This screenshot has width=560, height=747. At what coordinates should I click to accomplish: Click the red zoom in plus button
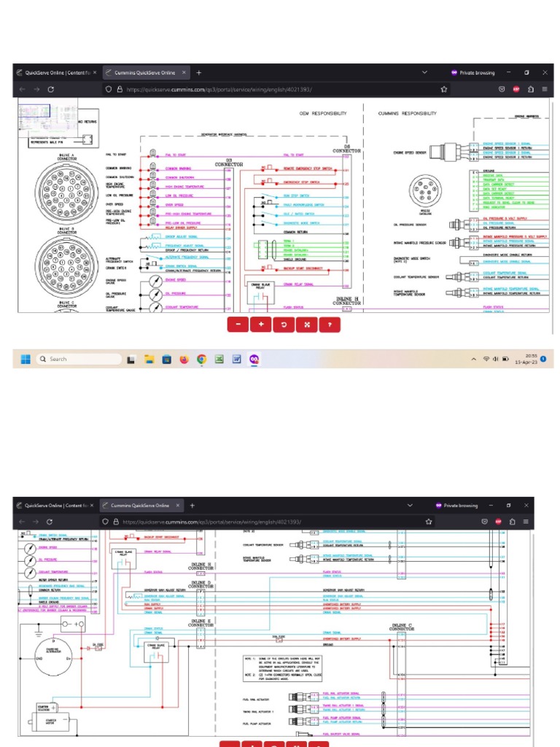[261, 325]
